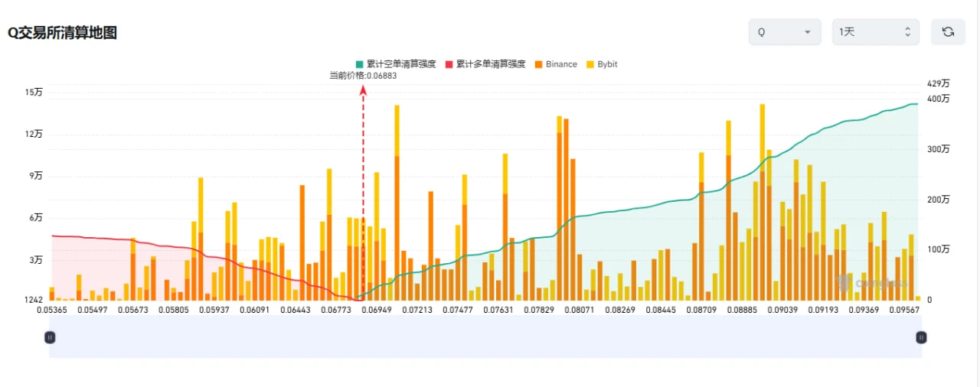980x387 pixels.
Task: Click the Q交易所清算地图 title
Action: 62,33
